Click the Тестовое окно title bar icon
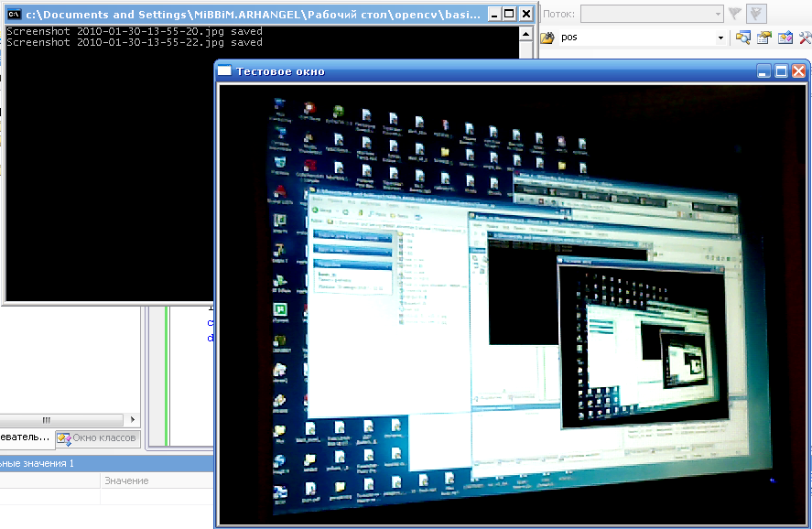This screenshot has width=812, height=529. pos(225,71)
